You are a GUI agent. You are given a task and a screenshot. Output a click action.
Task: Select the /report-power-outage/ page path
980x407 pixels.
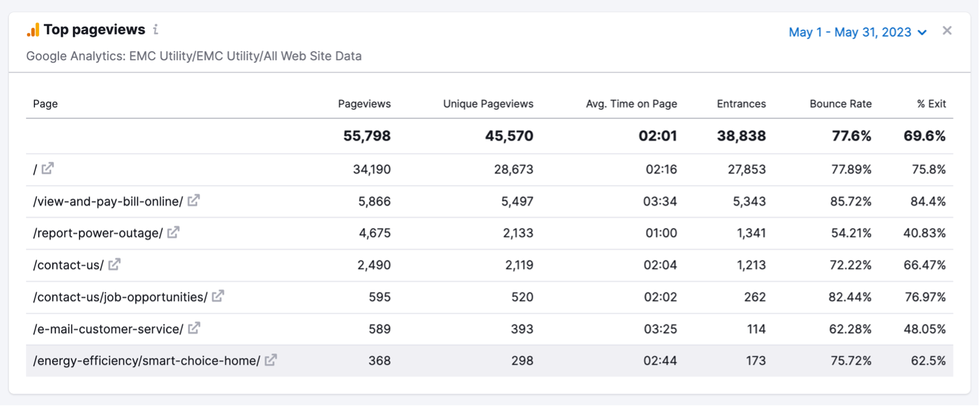click(x=98, y=233)
